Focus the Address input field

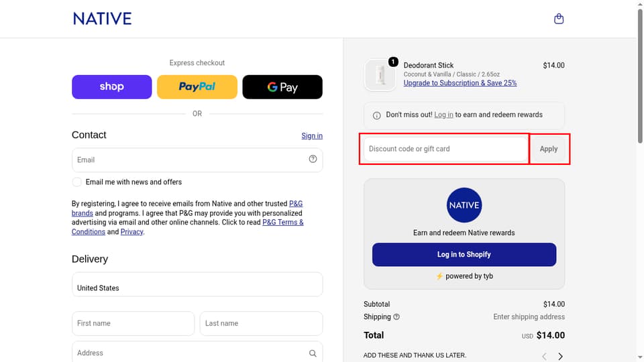click(x=197, y=352)
